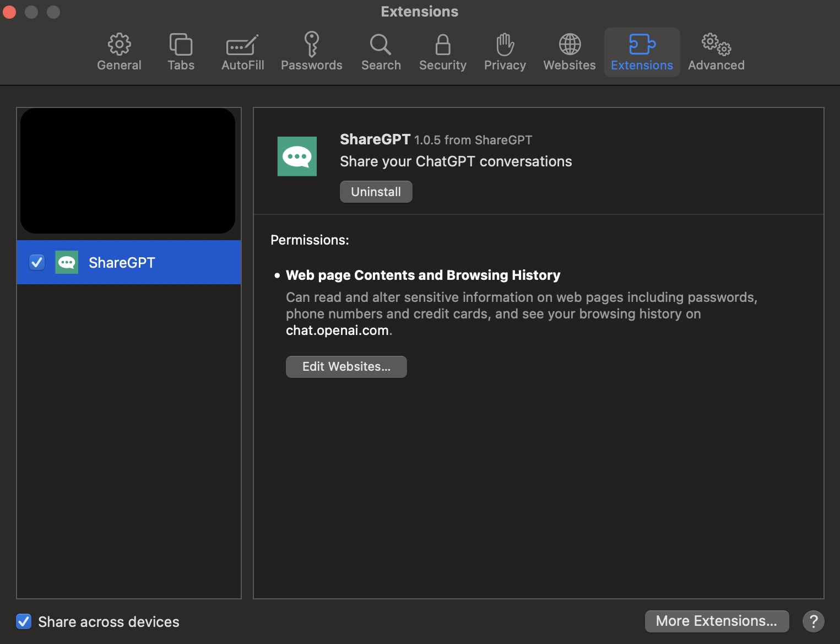Switch to the Websites tab
Screen dimensions: 840x644
(x=568, y=52)
